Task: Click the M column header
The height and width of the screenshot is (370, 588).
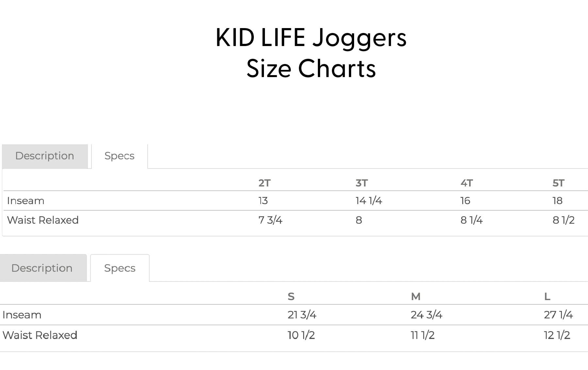Action: click(x=416, y=297)
